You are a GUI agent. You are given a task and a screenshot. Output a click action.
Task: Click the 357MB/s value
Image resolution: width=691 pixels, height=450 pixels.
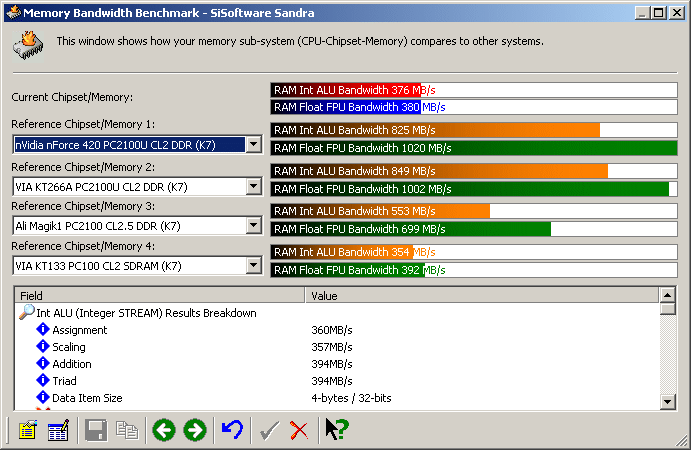[332, 347]
